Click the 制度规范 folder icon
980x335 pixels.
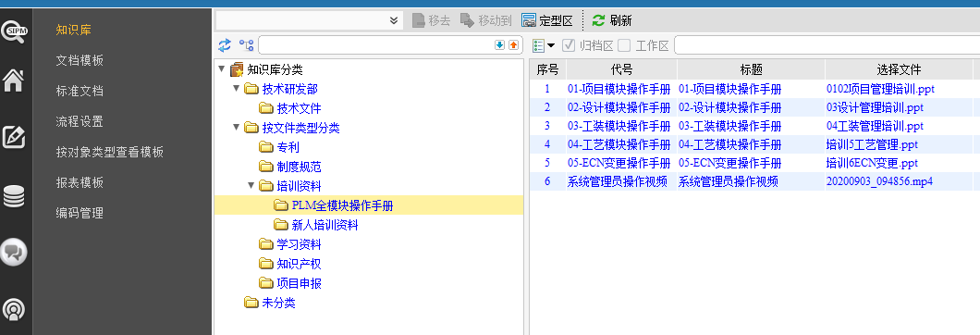point(267,167)
